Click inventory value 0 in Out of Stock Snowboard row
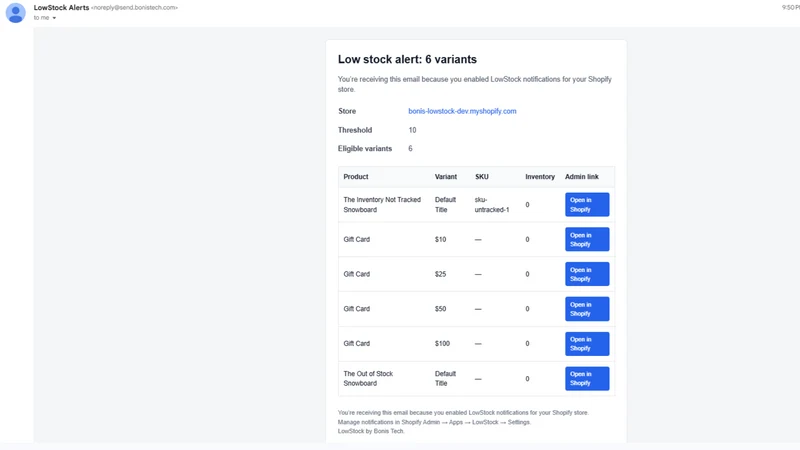 click(x=528, y=379)
